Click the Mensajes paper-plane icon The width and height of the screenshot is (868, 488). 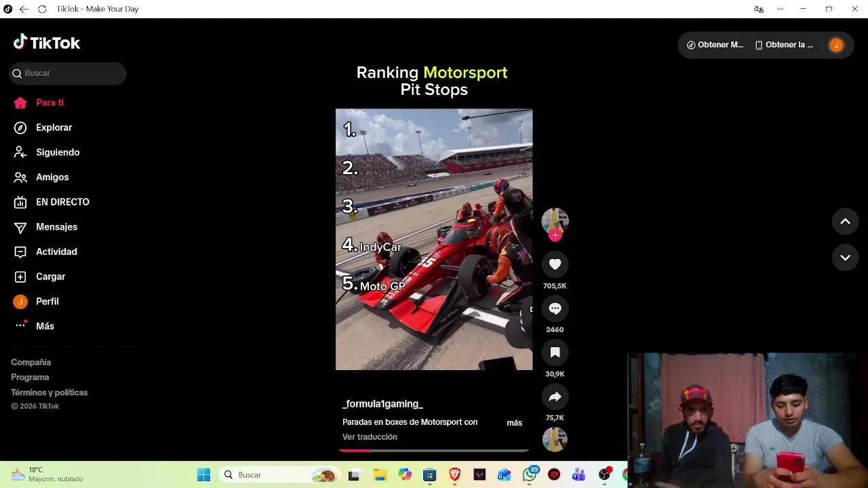20,227
